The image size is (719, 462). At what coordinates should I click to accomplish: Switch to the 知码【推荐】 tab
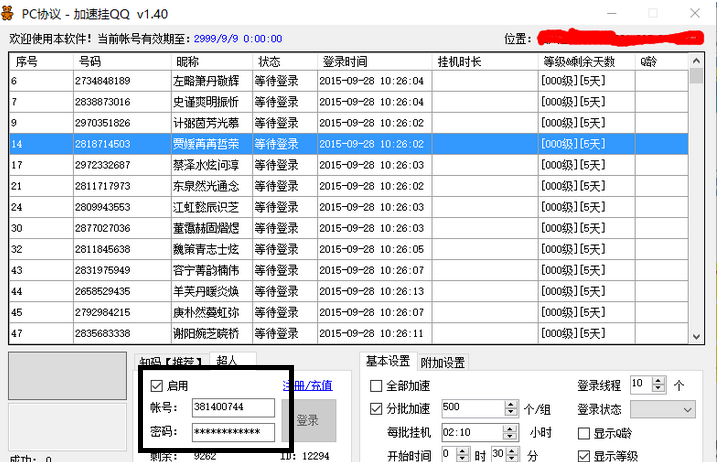point(171,361)
